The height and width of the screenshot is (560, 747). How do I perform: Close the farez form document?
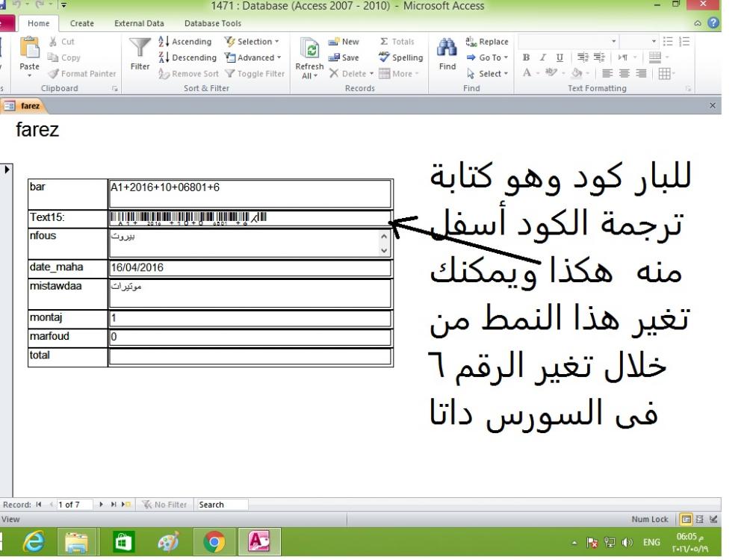pyautogui.click(x=712, y=106)
